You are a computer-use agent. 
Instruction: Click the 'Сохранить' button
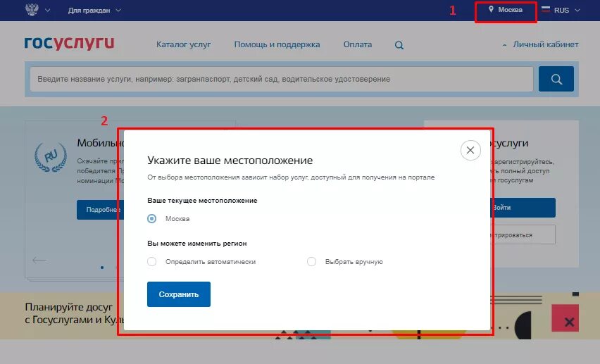179,294
